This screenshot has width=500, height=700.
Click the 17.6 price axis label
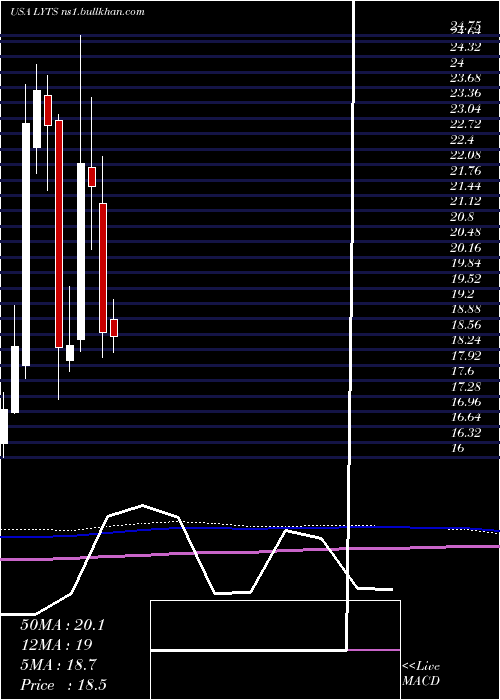tap(462, 372)
